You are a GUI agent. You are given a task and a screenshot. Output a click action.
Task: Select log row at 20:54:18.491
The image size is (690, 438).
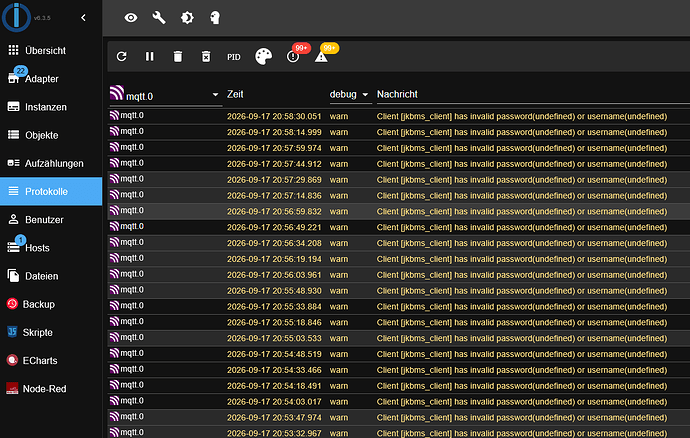click(x=399, y=386)
